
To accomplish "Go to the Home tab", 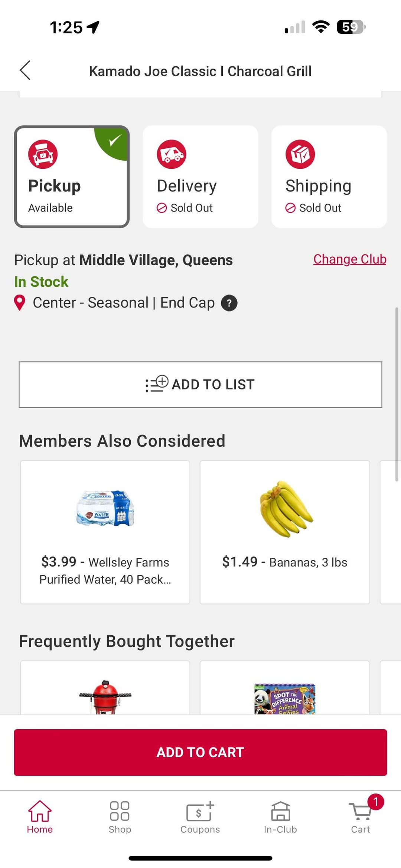I will [40, 816].
